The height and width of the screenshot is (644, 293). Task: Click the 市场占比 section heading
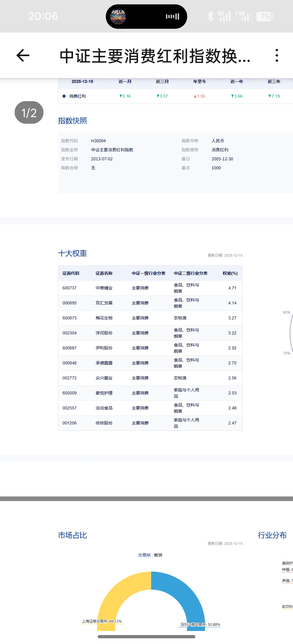click(x=72, y=535)
